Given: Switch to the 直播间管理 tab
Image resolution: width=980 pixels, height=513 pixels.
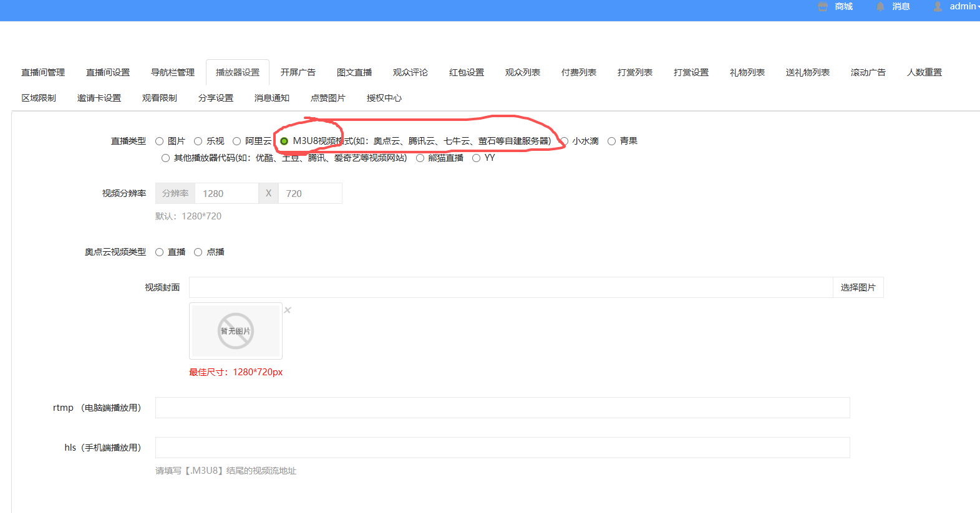Looking at the screenshot, I should pyautogui.click(x=43, y=73).
